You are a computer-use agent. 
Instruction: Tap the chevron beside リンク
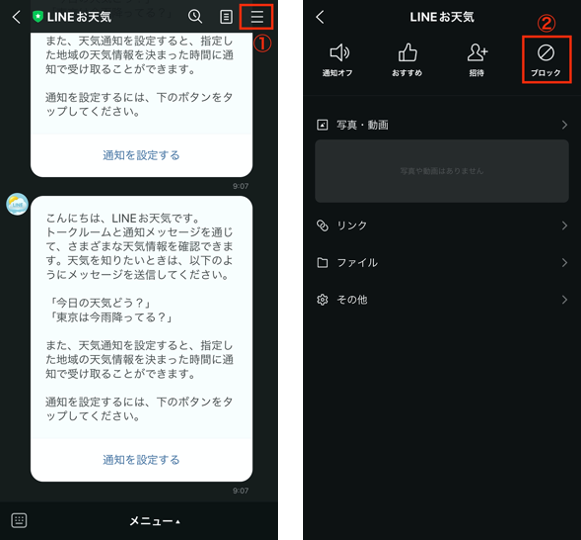(x=564, y=225)
